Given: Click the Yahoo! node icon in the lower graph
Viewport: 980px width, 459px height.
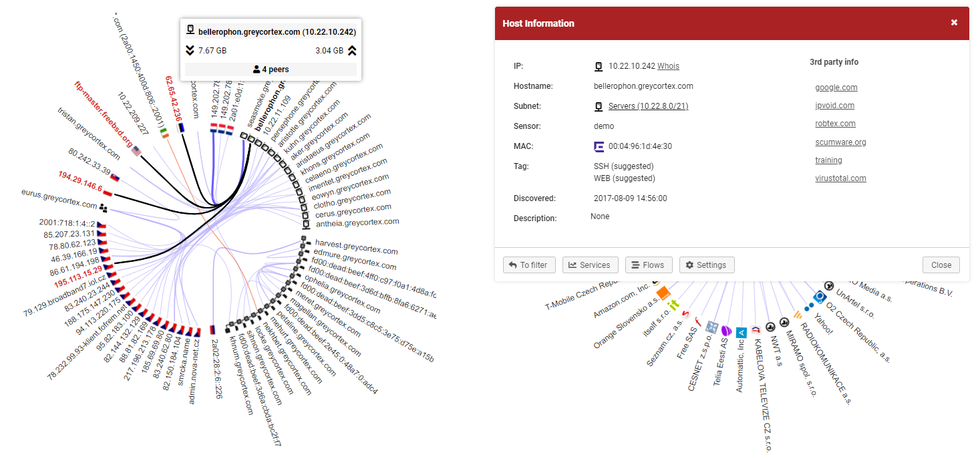Looking at the screenshot, I should pos(808,306).
